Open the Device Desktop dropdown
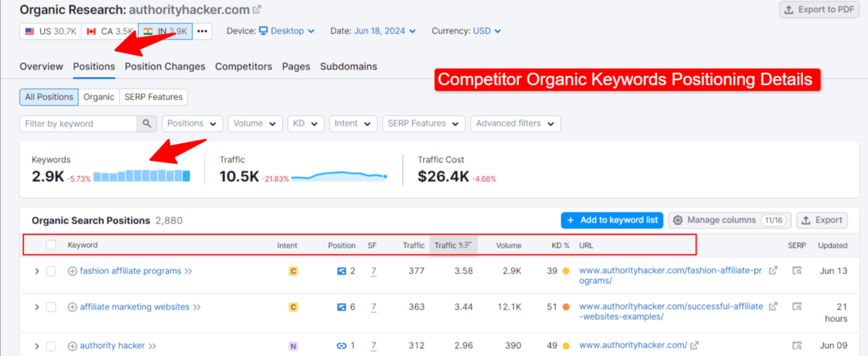868x356 pixels. [x=287, y=31]
